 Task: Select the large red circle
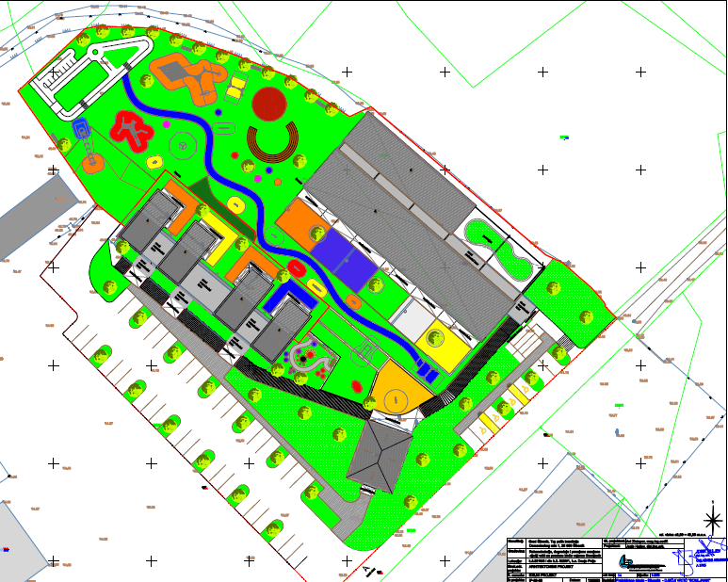268,104
